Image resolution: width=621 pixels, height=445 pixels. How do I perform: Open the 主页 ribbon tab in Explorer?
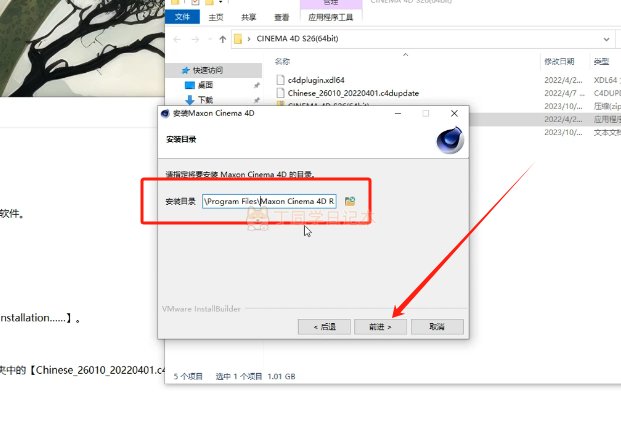(x=216, y=17)
